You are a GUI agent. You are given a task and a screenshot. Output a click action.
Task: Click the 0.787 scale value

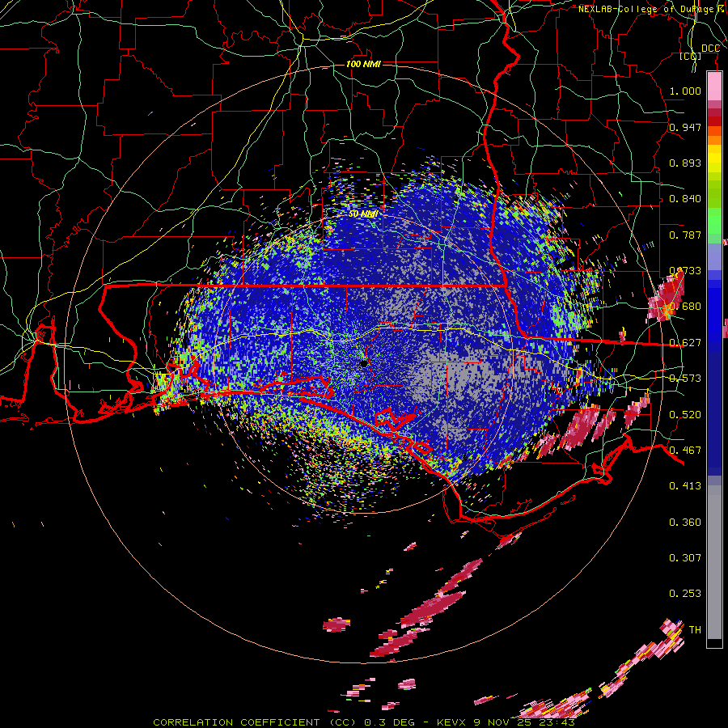coord(685,235)
